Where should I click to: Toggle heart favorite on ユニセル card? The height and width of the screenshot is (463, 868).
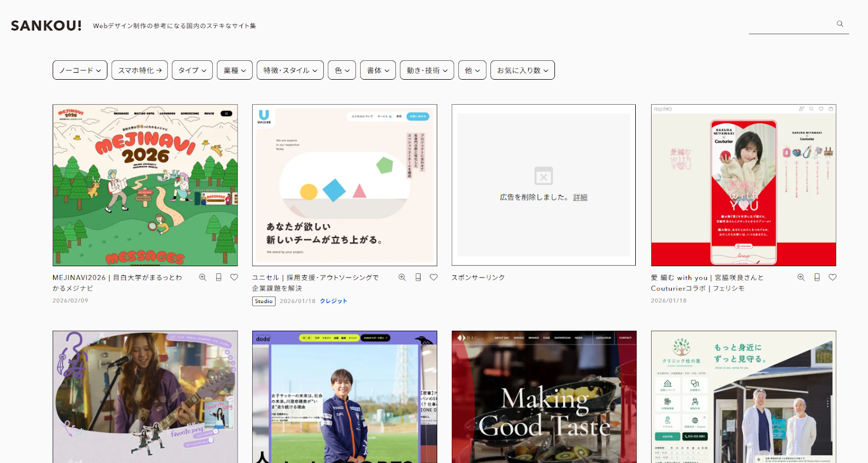tap(433, 277)
